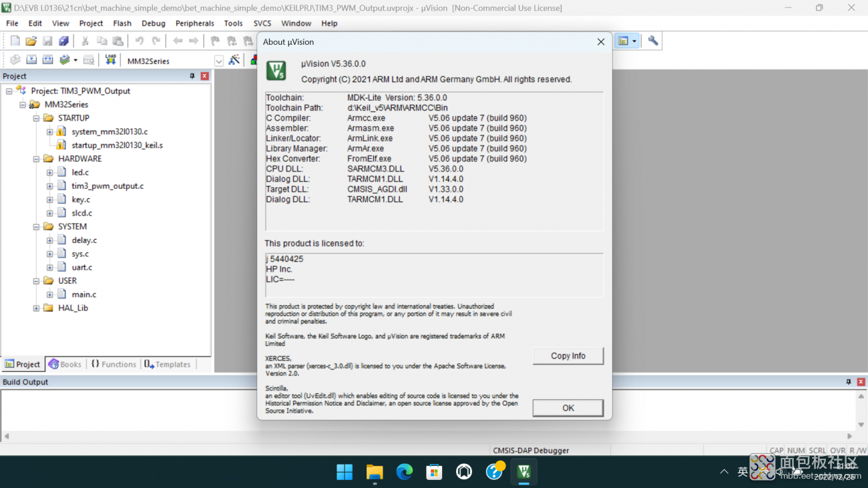Collapse the Project: TIM3_PWM_Output root node
The width and height of the screenshot is (868, 488).
coord(9,91)
